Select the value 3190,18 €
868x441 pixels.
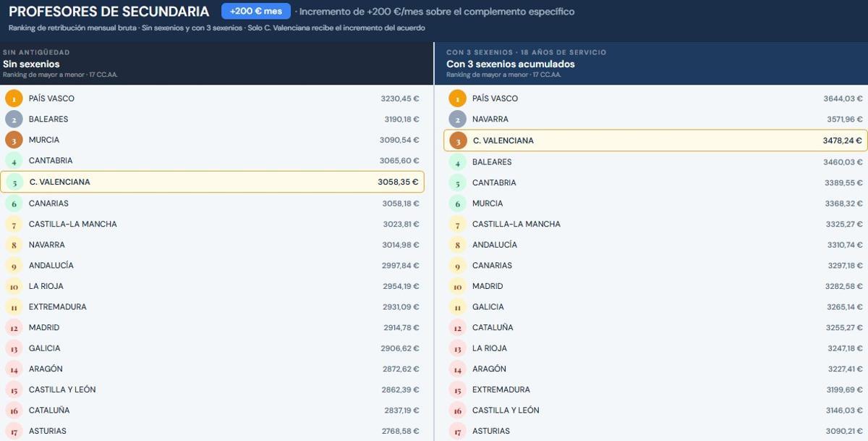(x=401, y=119)
